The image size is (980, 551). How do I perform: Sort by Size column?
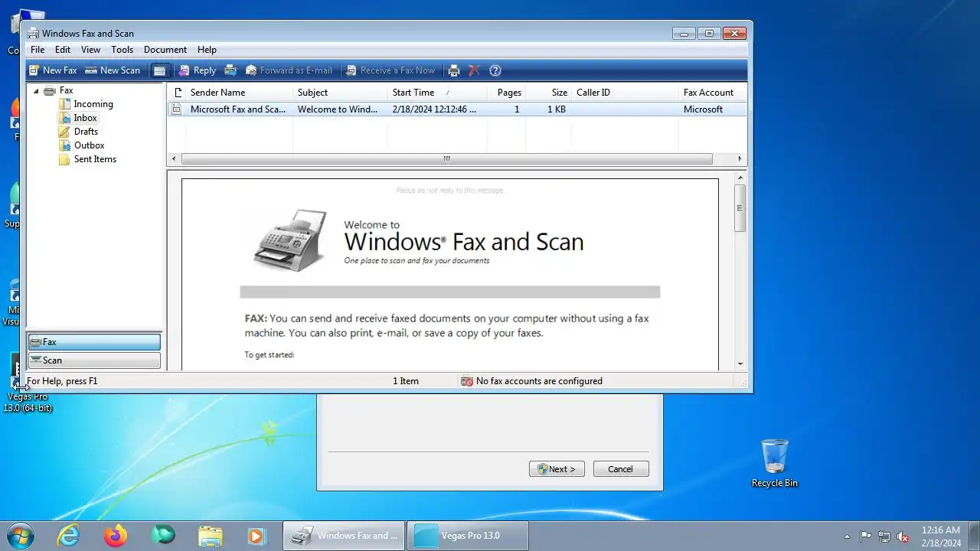click(549, 93)
